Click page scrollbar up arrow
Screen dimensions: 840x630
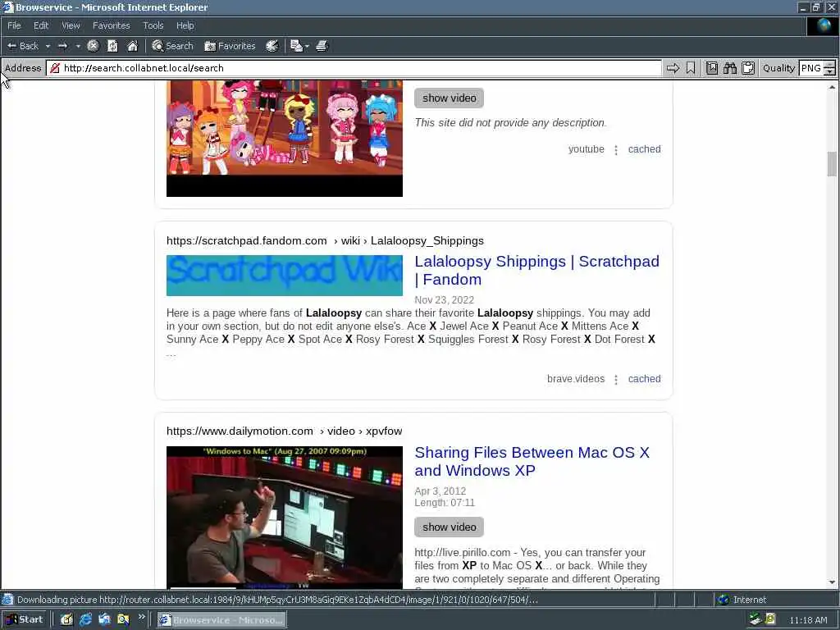click(x=832, y=86)
